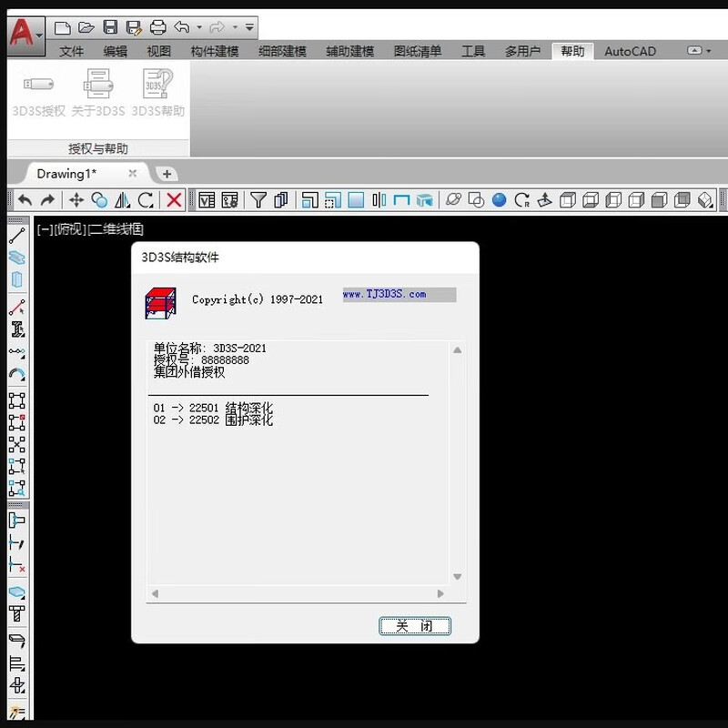Click the line draw tool in left toolbar
The height and width of the screenshot is (728, 728).
point(16,236)
